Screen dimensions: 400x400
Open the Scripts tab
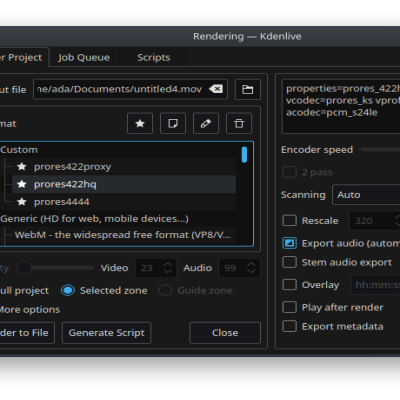point(154,57)
